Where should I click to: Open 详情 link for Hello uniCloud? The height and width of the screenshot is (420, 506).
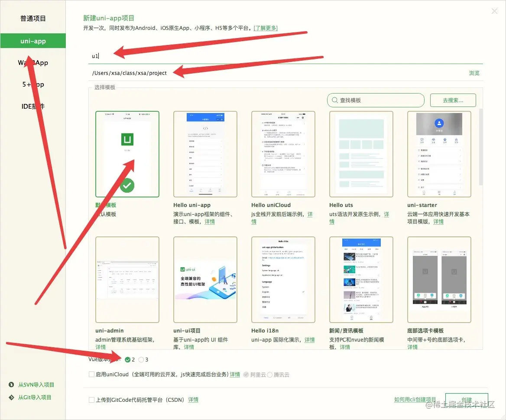(310, 214)
